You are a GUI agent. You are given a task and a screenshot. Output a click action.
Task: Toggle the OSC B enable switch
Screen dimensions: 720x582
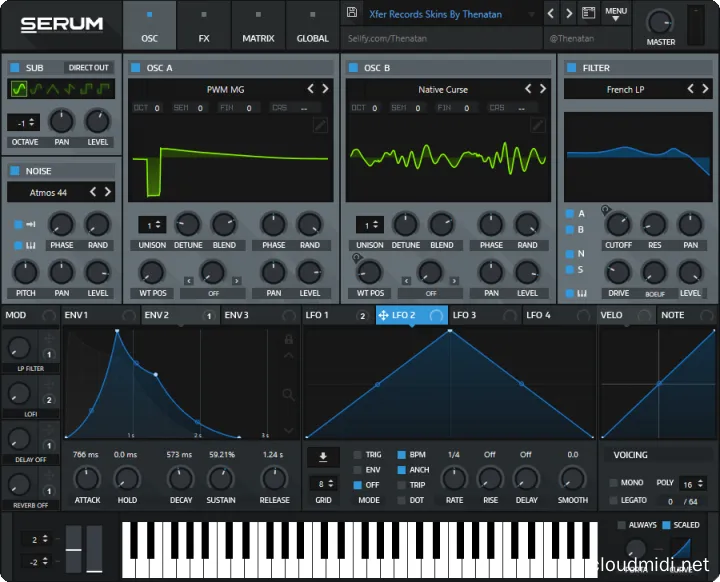pos(353,68)
